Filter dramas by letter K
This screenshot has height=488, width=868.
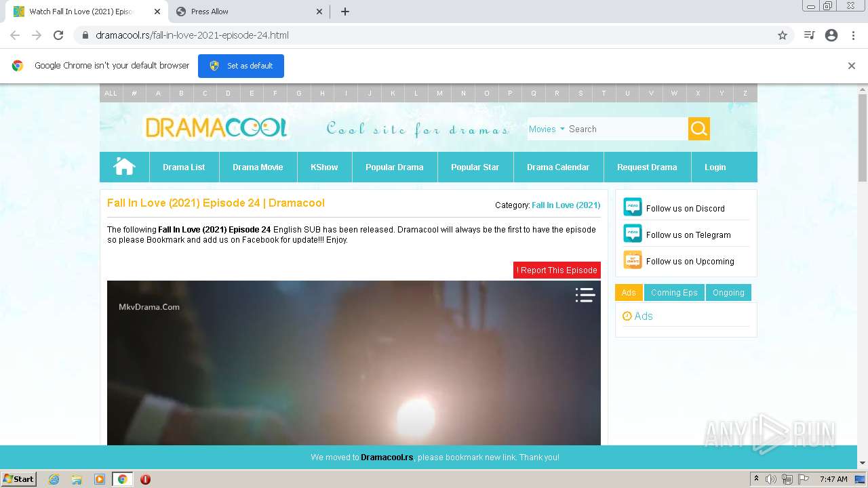[393, 94]
